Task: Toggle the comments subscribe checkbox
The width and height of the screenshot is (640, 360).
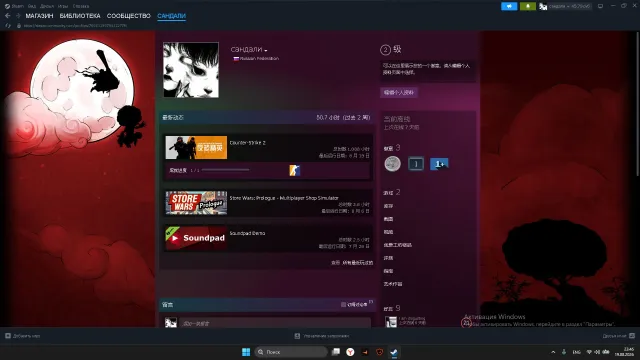Action: [343, 304]
